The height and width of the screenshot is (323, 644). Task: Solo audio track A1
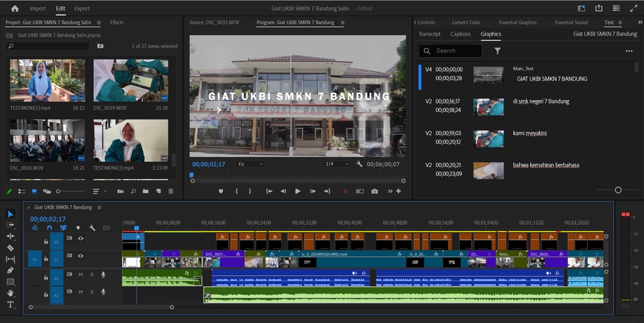[x=92, y=275]
